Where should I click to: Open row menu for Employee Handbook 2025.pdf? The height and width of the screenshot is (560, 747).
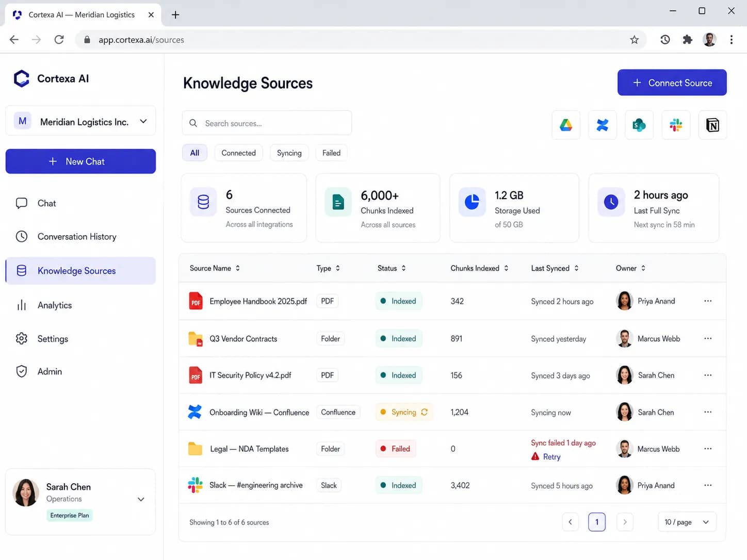(708, 301)
